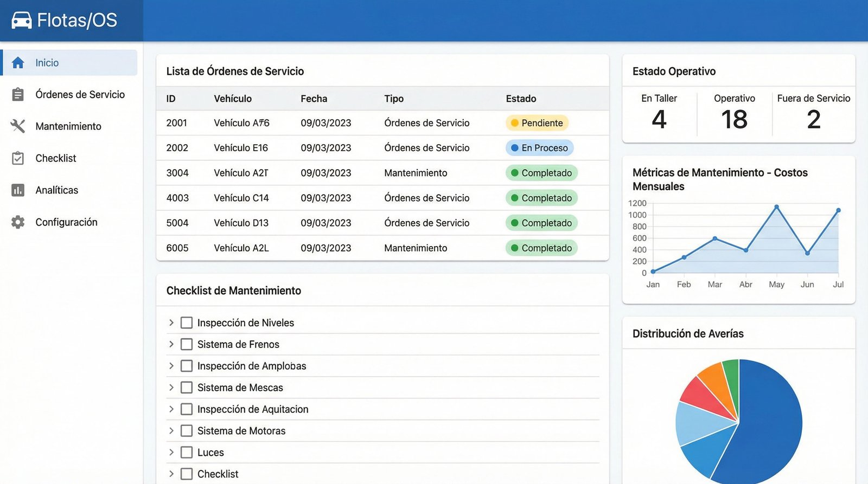Enable the Luces checkbox

187,453
